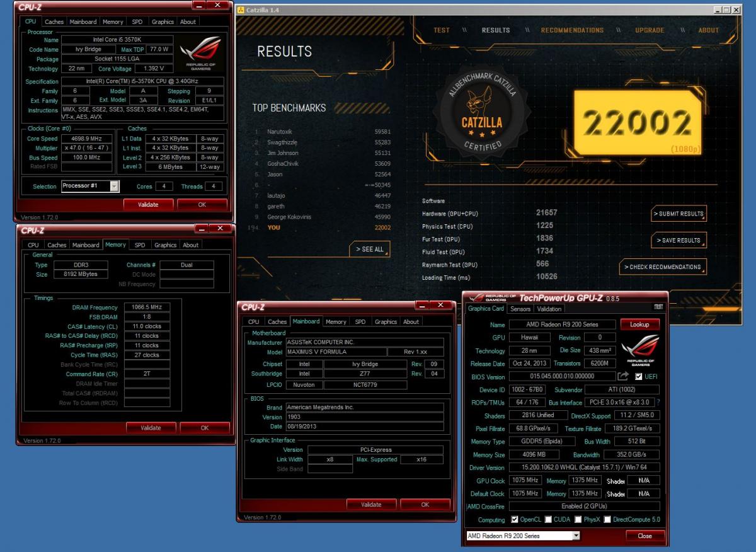Click the Catzilla title bar app icon
The image size is (756, 552).
(242, 11)
